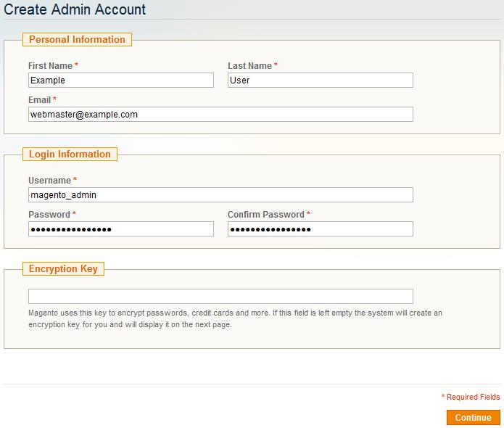Click the Password label

tap(49, 215)
